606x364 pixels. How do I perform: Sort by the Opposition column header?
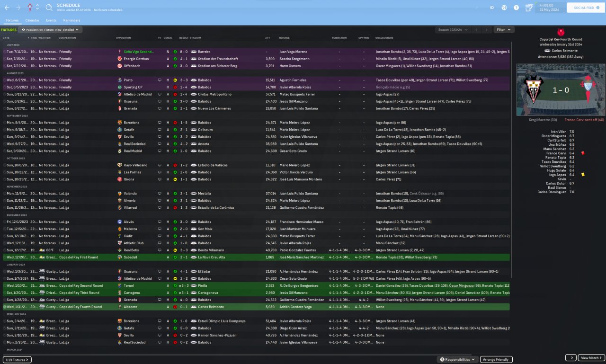pyautogui.click(x=124, y=38)
